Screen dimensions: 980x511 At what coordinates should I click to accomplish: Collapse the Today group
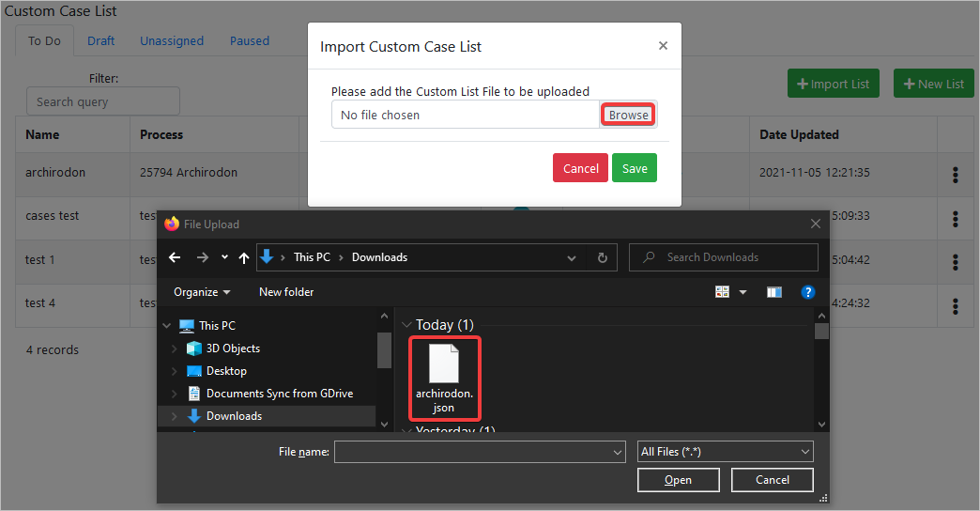tap(406, 325)
